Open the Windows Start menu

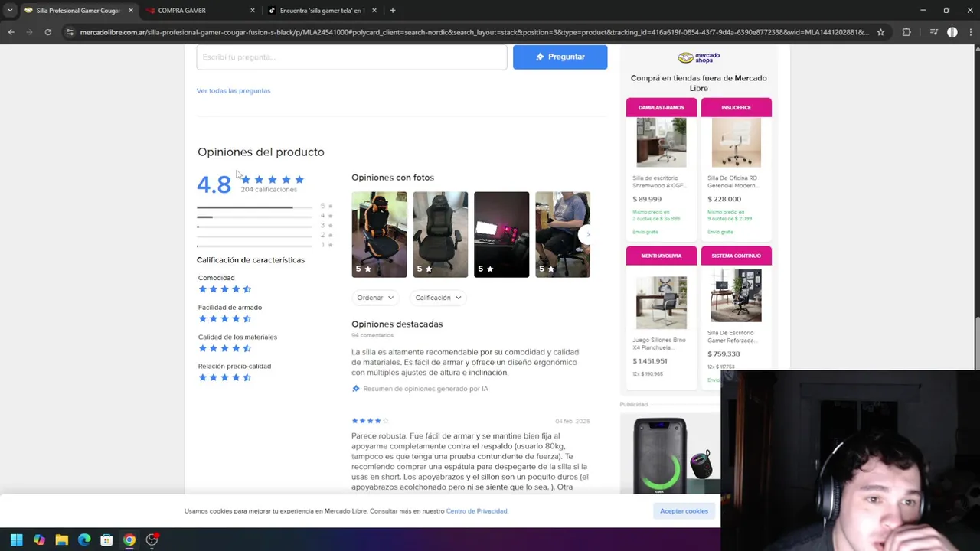(17, 540)
